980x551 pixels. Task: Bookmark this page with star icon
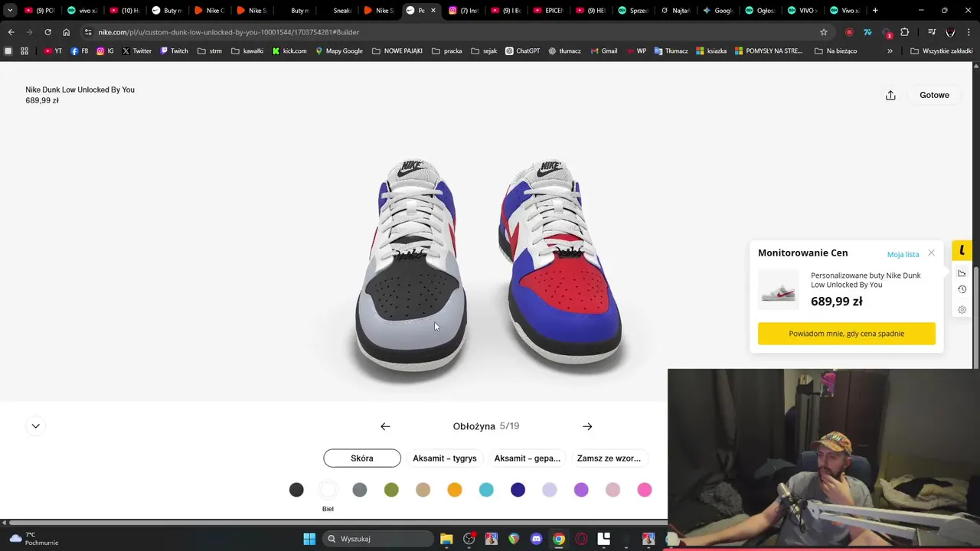(824, 32)
